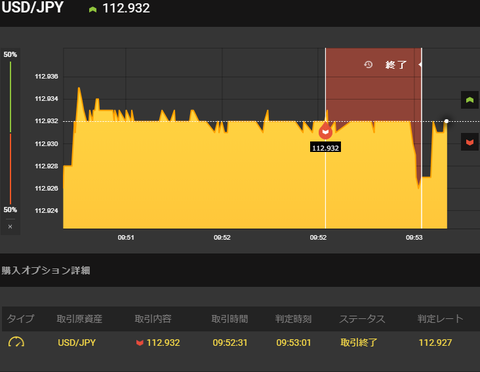Click the 09:51 time axis label
Screen dimensions: 480x372
[126, 237]
